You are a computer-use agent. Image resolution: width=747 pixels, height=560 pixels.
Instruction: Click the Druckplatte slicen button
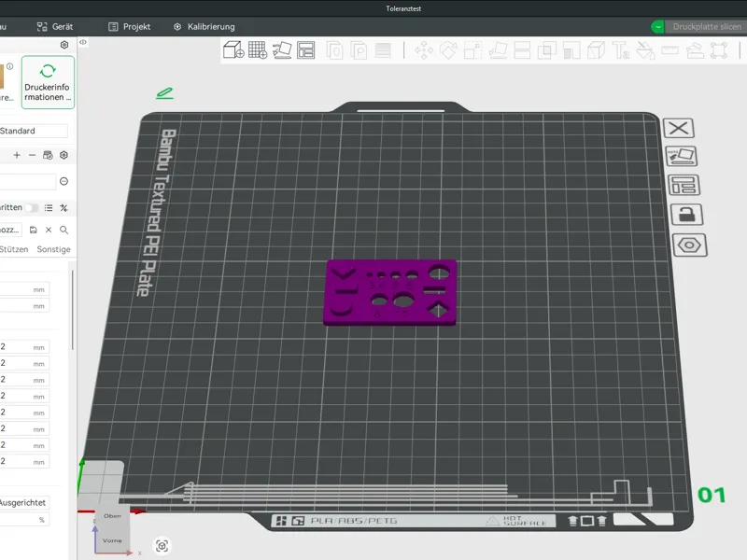point(707,27)
